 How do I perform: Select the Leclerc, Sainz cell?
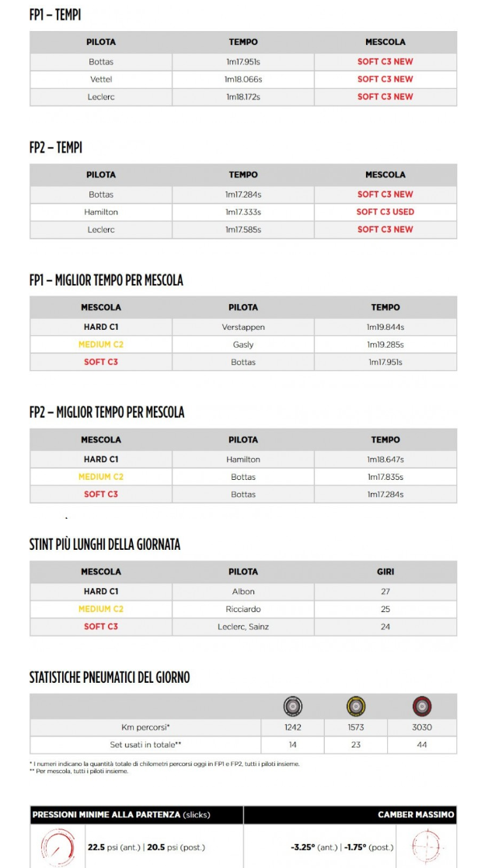(243, 626)
